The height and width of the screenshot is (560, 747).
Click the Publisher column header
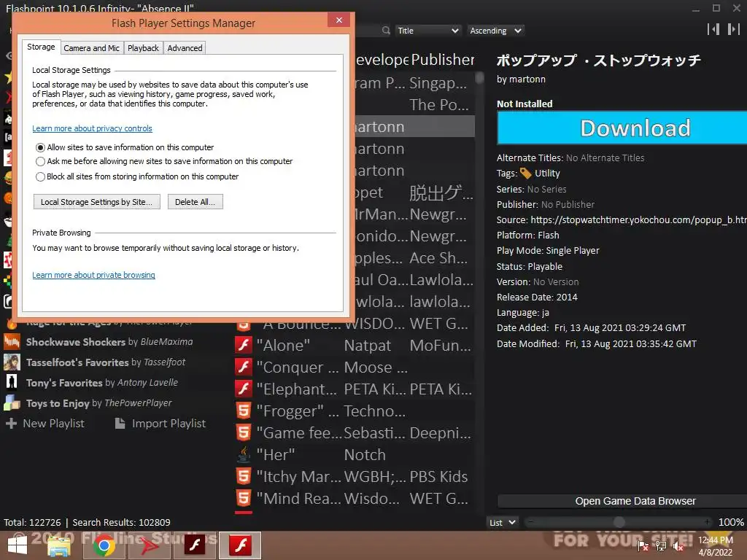(x=443, y=60)
